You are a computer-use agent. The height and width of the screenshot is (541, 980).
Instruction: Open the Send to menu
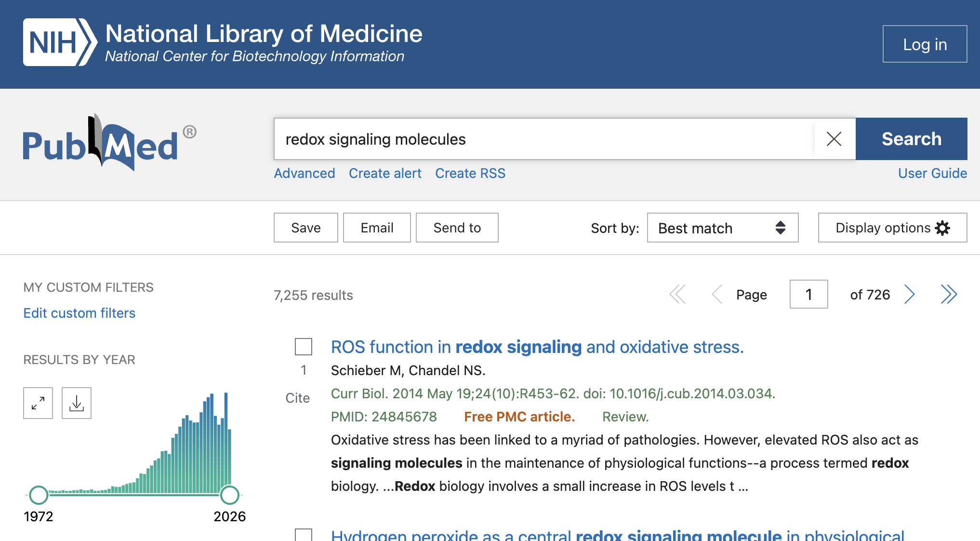pos(457,228)
